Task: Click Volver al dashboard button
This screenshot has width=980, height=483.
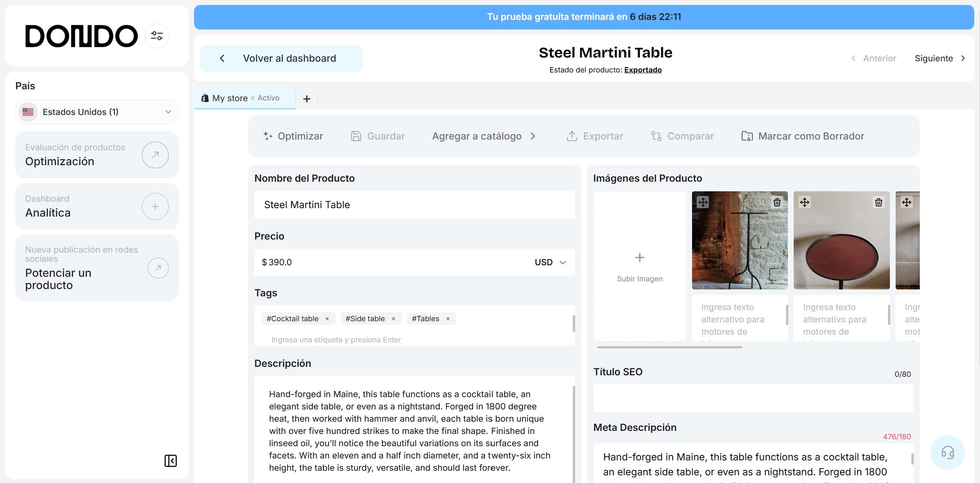Action: click(x=281, y=58)
